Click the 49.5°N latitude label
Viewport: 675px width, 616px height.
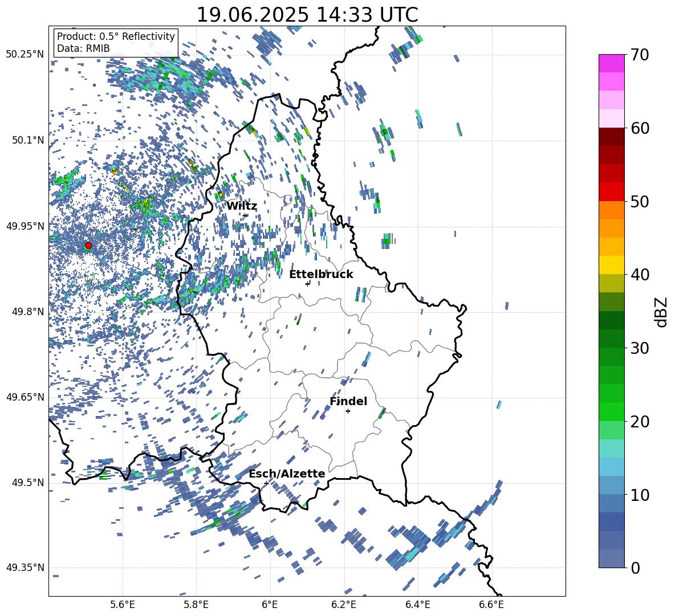[27, 483]
